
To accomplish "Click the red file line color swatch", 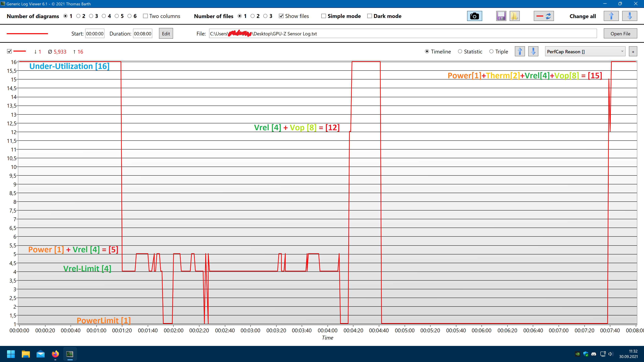I will 27,34.
